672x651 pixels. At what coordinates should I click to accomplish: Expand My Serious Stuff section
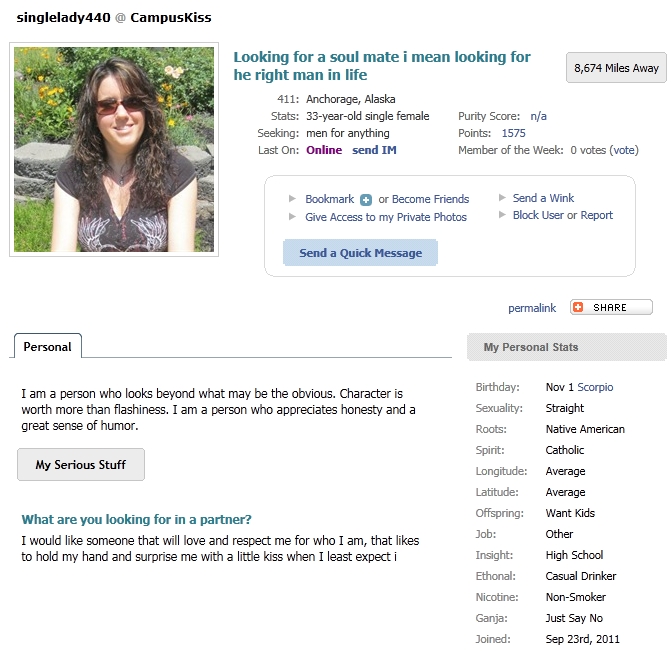click(x=81, y=465)
